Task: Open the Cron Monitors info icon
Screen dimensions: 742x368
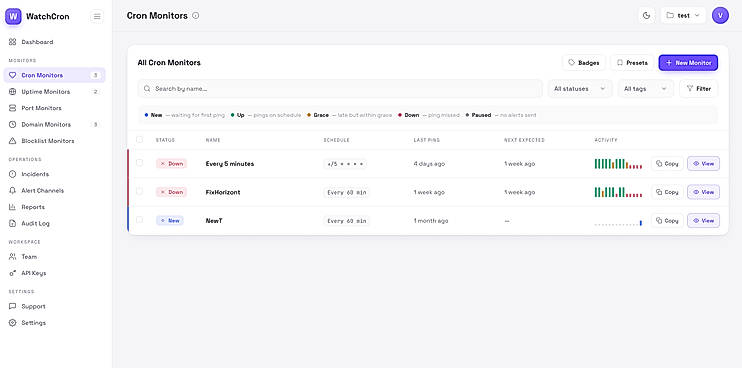Action: point(195,16)
